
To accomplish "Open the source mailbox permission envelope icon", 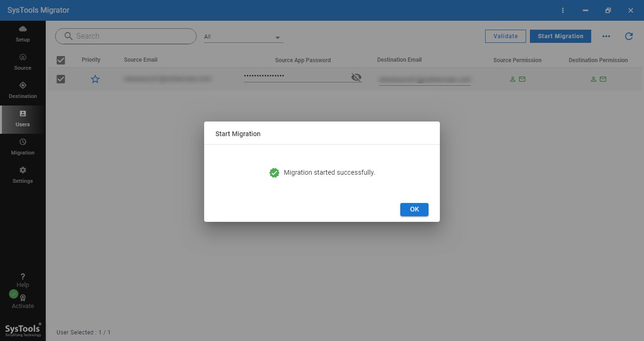I will point(522,79).
